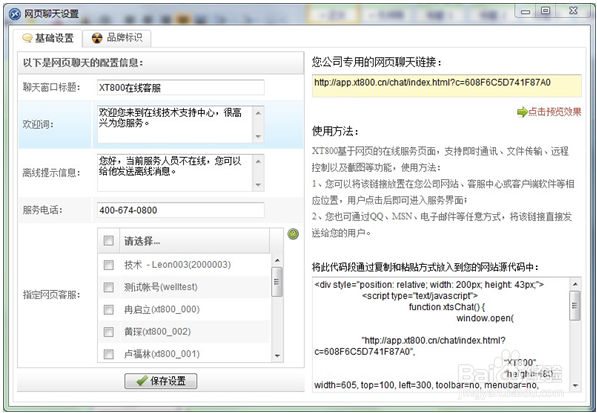Tick the 黄琛(xt800_002) checkbox

tap(109, 332)
